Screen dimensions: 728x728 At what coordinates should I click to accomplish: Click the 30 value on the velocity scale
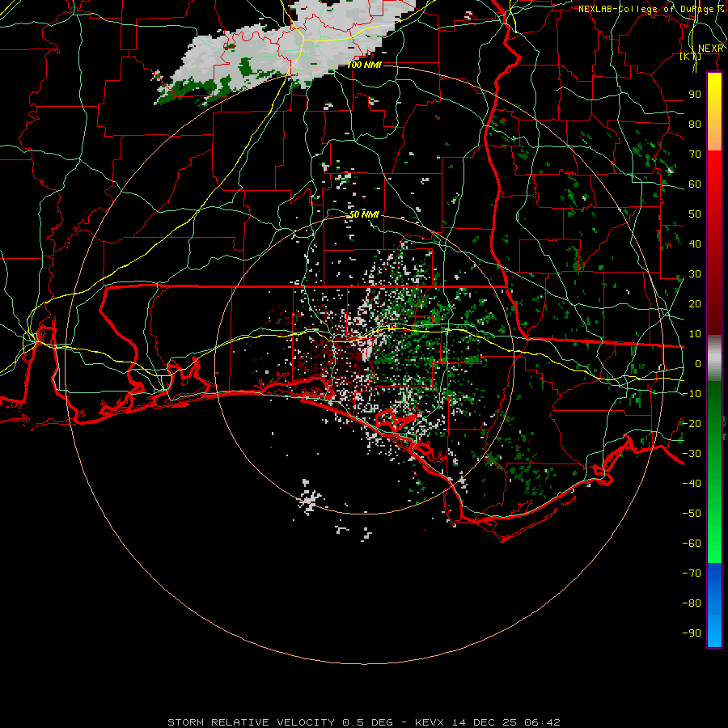695,274
